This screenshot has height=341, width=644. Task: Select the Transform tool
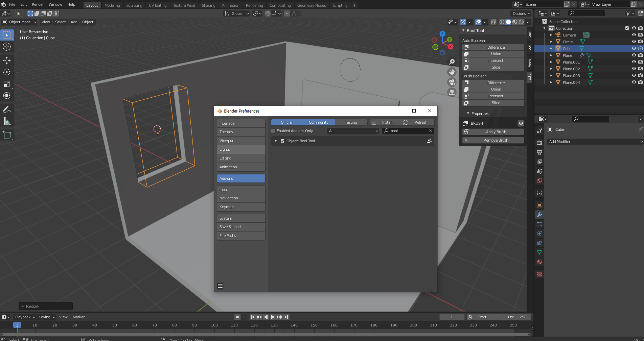[x=7, y=96]
